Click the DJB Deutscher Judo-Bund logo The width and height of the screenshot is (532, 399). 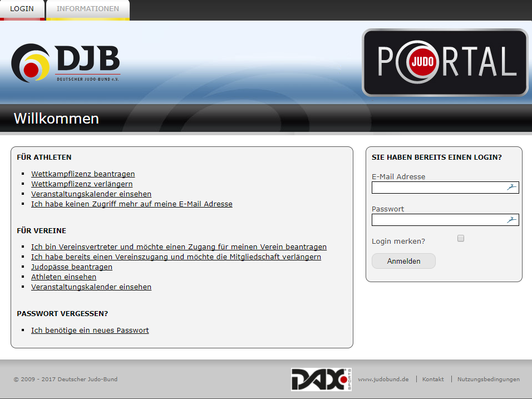(66, 62)
